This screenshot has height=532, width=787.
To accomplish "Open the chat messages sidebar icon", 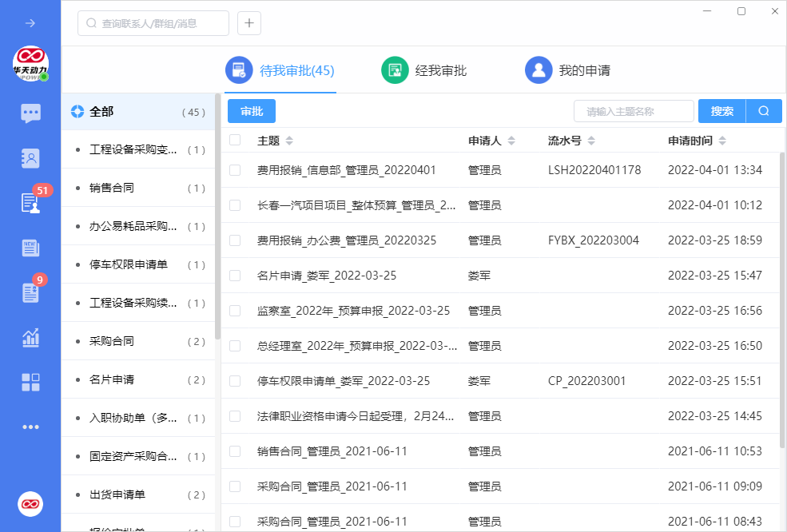I will [x=30, y=113].
